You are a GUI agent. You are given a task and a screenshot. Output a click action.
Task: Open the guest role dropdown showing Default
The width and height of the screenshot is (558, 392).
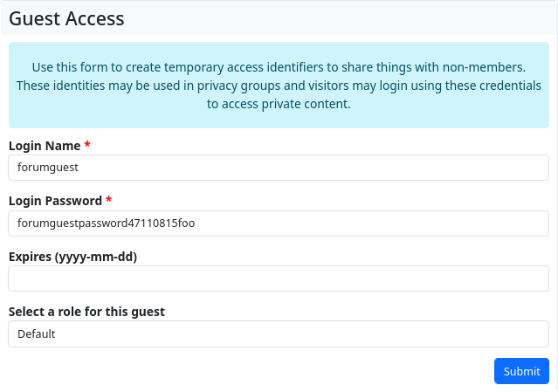pyautogui.click(x=279, y=334)
